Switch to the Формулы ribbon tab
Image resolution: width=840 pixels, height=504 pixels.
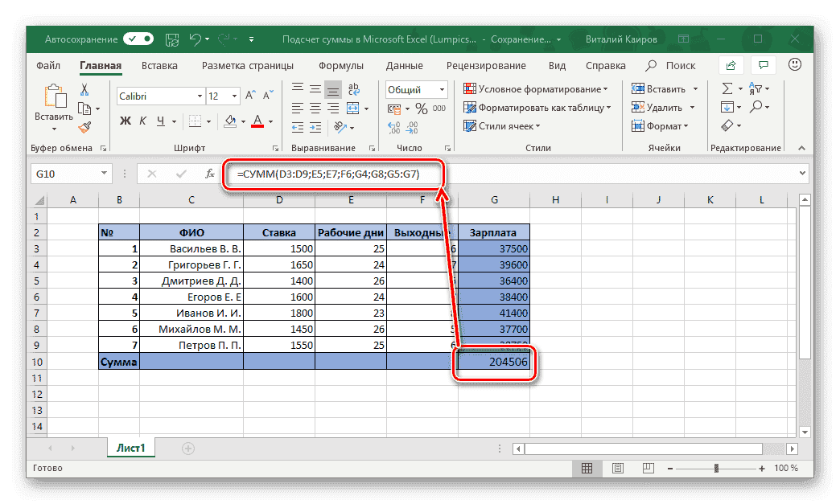coord(340,66)
